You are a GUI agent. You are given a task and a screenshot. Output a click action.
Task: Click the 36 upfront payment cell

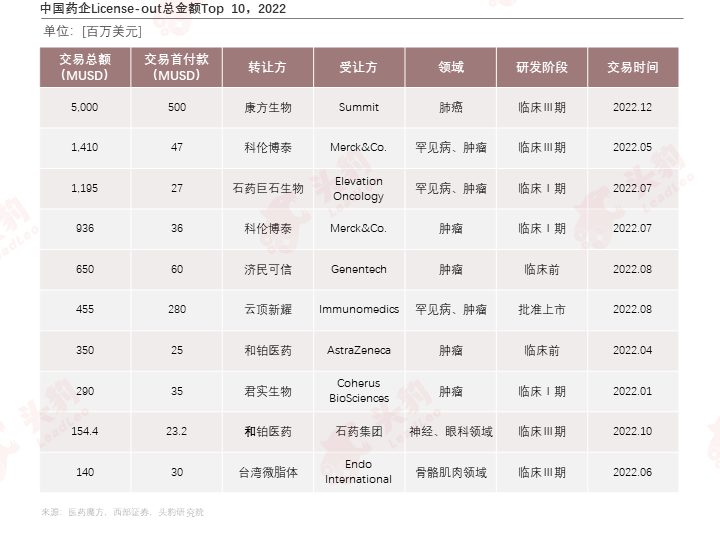point(177,228)
